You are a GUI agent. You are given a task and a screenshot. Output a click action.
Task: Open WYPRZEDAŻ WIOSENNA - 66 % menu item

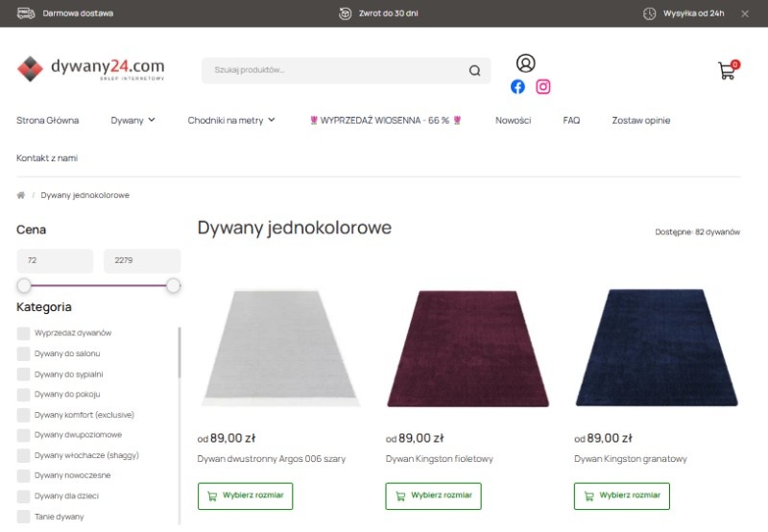click(x=385, y=120)
